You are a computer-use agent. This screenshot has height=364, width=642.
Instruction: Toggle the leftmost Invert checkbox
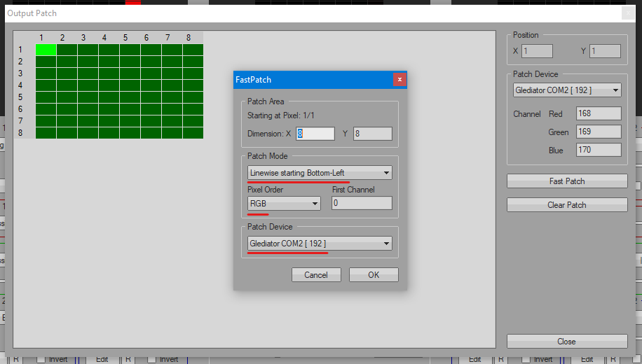(41, 359)
